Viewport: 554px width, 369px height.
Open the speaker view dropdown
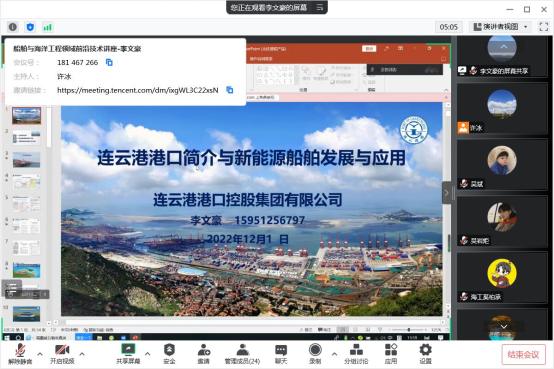(x=501, y=27)
